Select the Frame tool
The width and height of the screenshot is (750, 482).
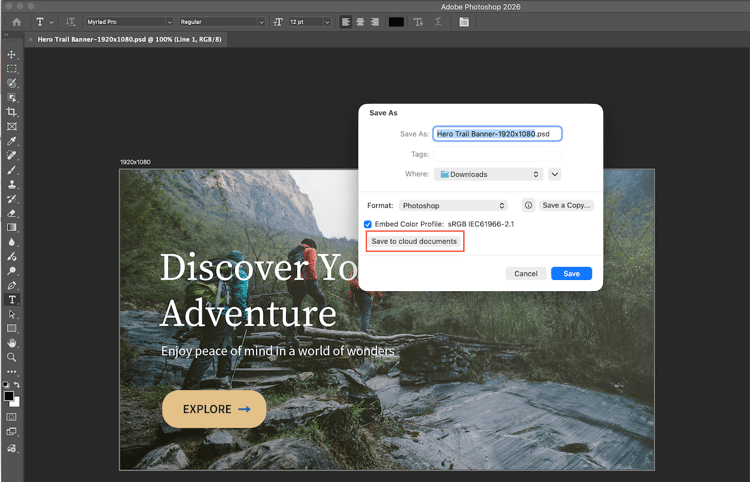(11, 127)
